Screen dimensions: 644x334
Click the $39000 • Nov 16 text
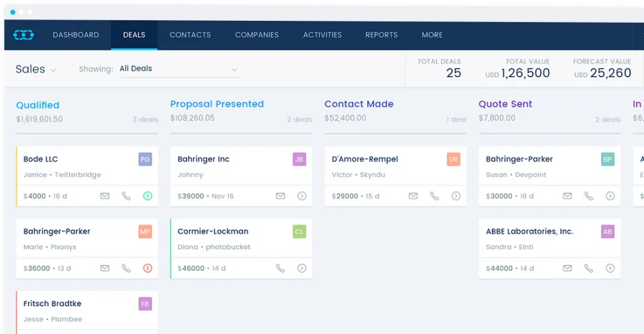205,197
